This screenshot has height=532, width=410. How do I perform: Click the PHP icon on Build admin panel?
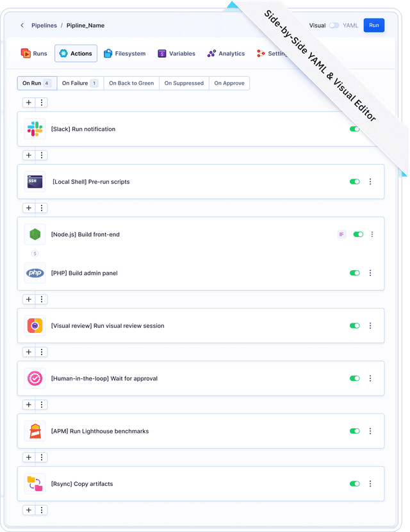(35, 273)
